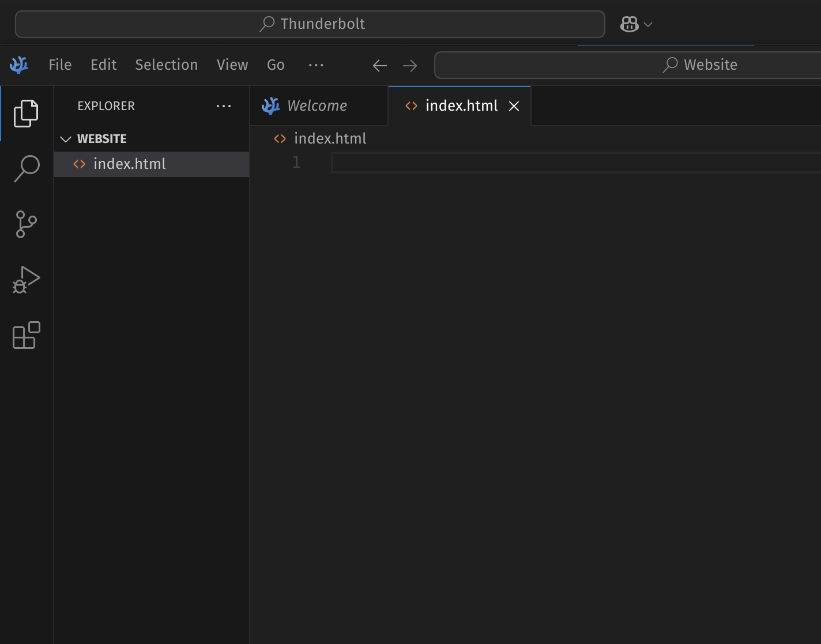The width and height of the screenshot is (821, 644).
Task: Open the Selection menu
Action: click(166, 65)
